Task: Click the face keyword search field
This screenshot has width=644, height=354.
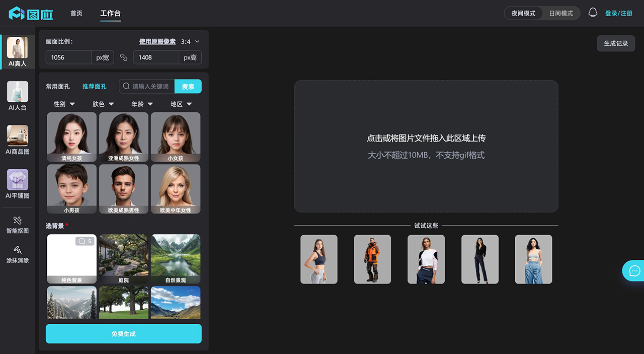Action: pyautogui.click(x=150, y=87)
